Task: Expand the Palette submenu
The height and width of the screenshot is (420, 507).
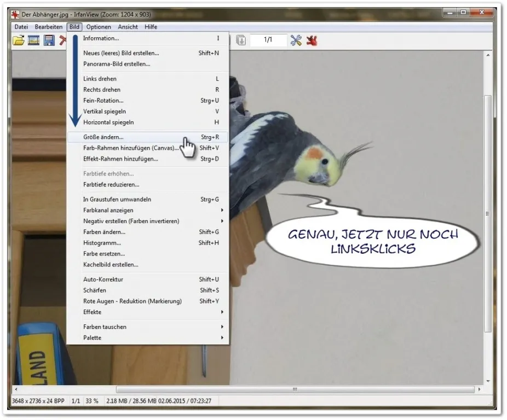Action: (x=148, y=338)
